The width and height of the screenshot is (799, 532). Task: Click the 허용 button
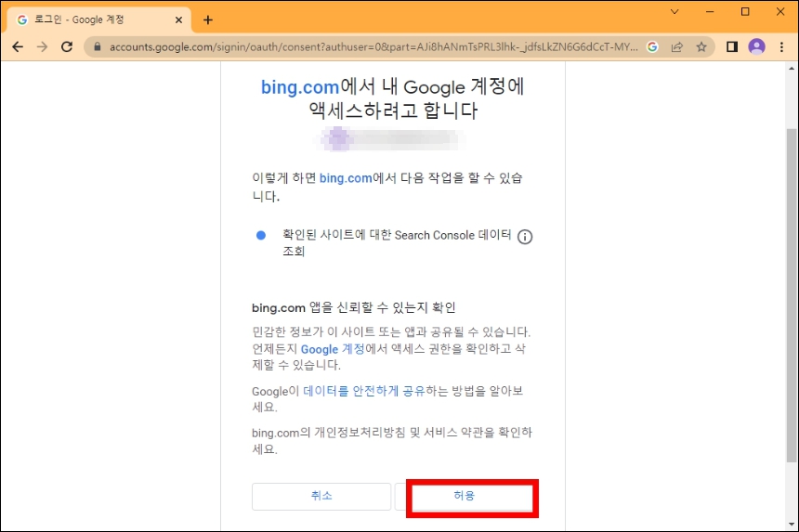(465, 496)
